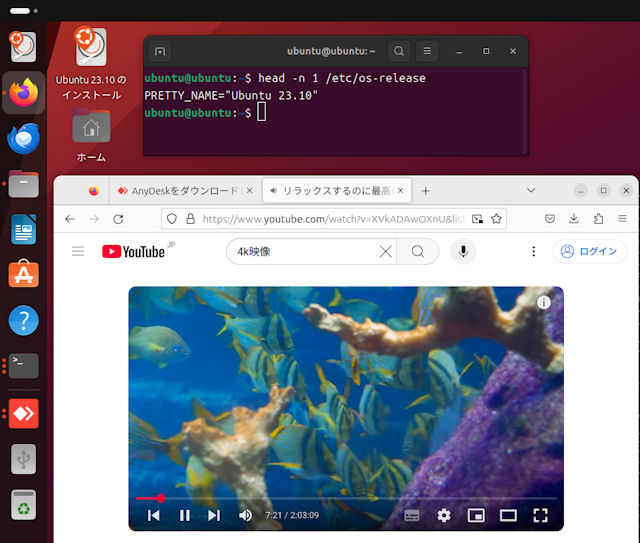This screenshot has height=543, width=640.
Task: Open the video settings gear
Action: coord(444,516)
